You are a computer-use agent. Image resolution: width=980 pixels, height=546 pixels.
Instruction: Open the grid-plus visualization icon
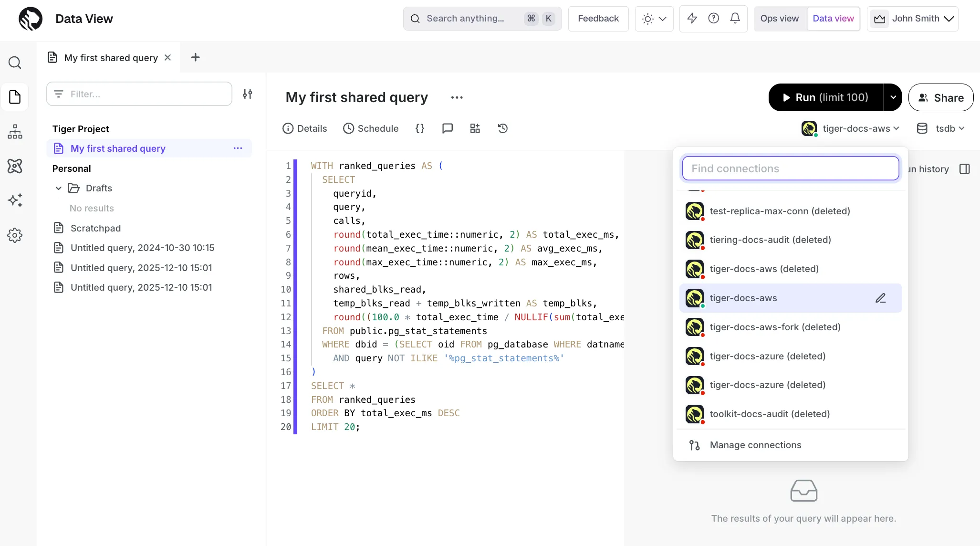pyautogui.click(x=475, y=128)
